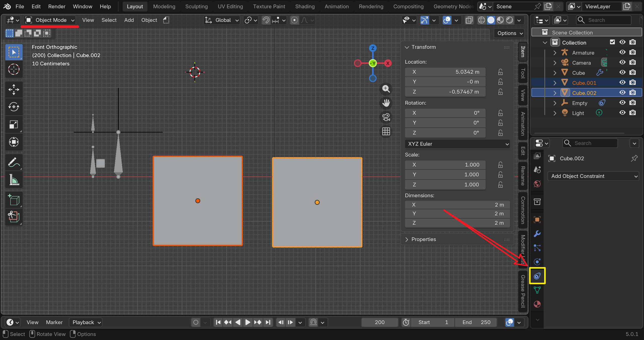
Task: Click the Options button in the viewport
Action: (510, 33)
